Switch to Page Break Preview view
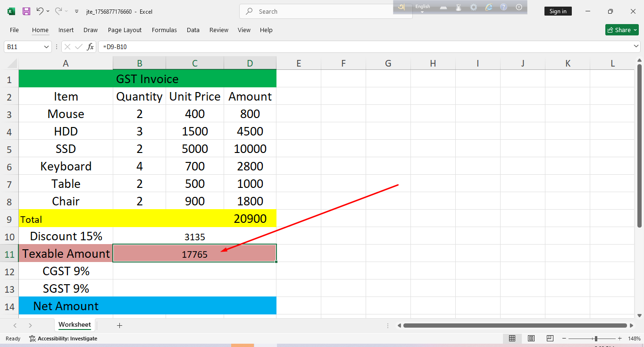 (x=550, y=339)
